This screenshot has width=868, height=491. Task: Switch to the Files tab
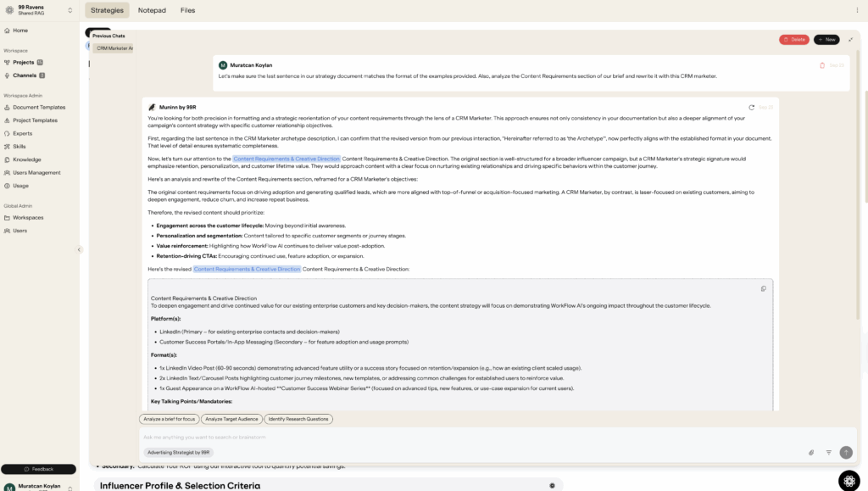[x=187, y=10]
